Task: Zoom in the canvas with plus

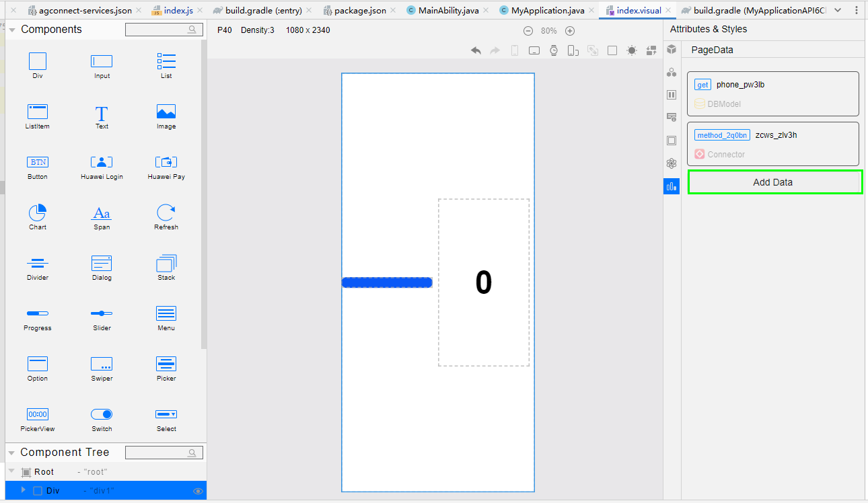Action: pos(570,31)
